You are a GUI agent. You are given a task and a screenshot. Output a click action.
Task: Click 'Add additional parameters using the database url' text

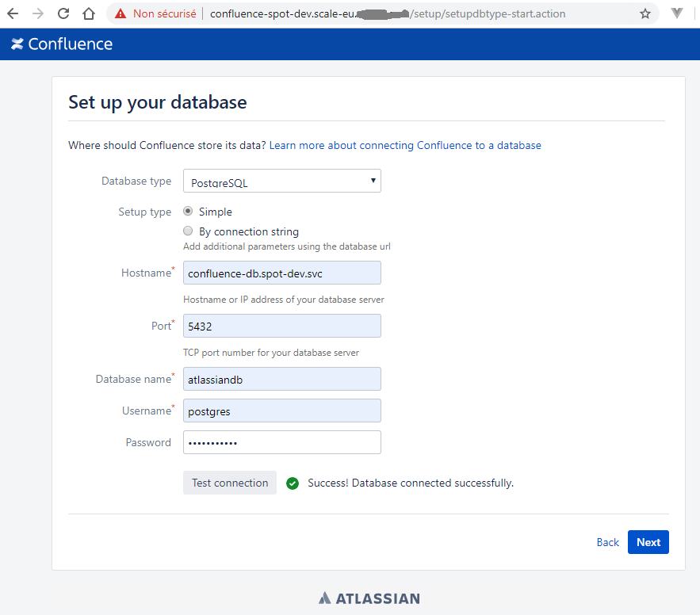tap(287, 246)
